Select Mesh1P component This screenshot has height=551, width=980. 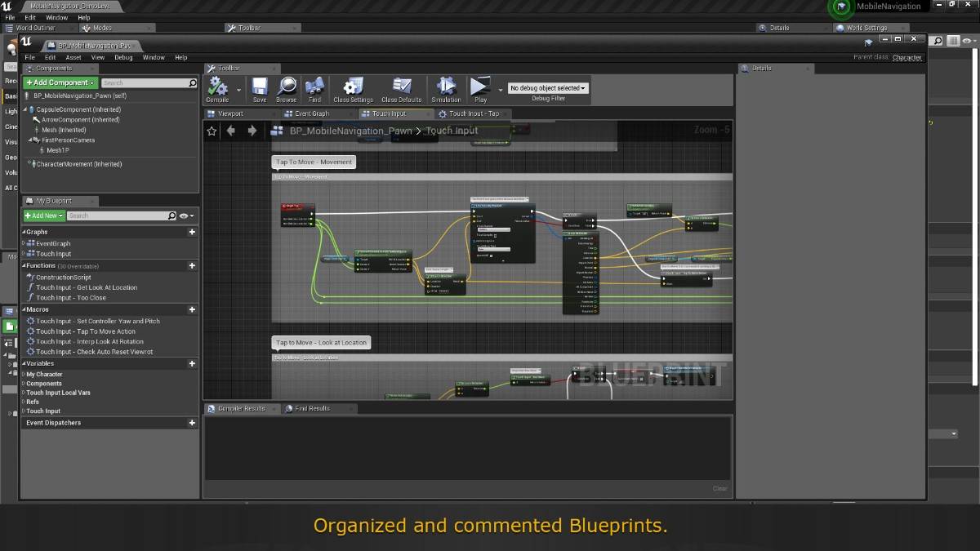coord(57,150)
